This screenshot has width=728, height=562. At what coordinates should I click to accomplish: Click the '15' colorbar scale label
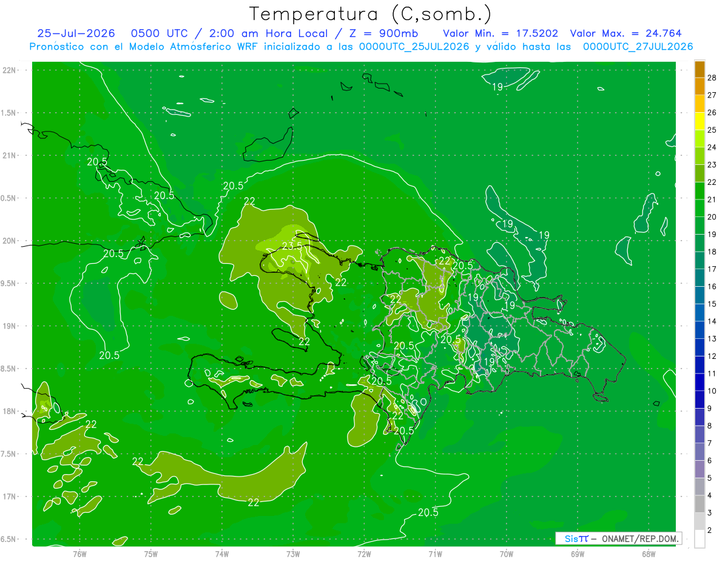pyautogui.click(x=712, y=304)
